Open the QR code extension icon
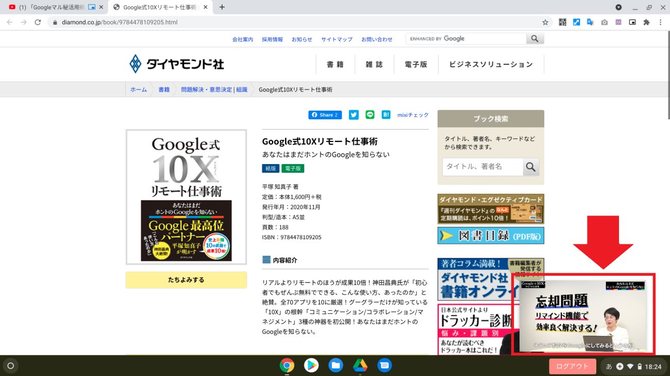Image resolution: width=670 pixels, height=376 pixels. pos(562,22)
